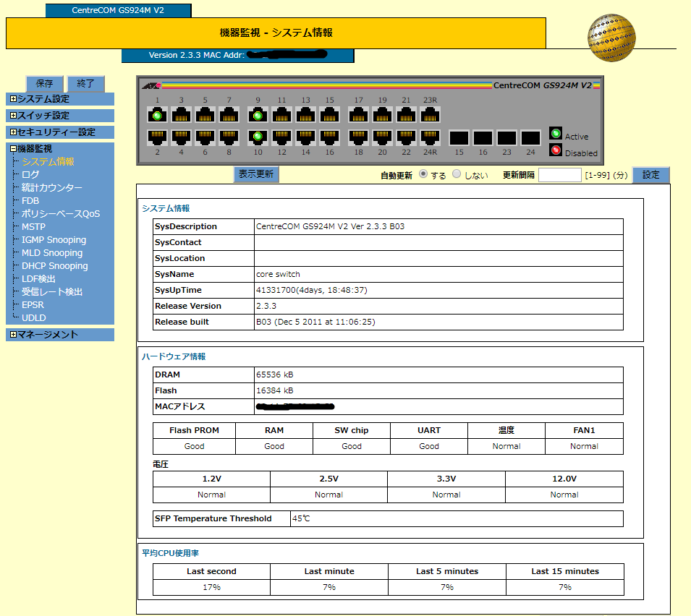Open DHCP Snooping page
Screen dimensions: 691x616
click(x=55, y=266)
